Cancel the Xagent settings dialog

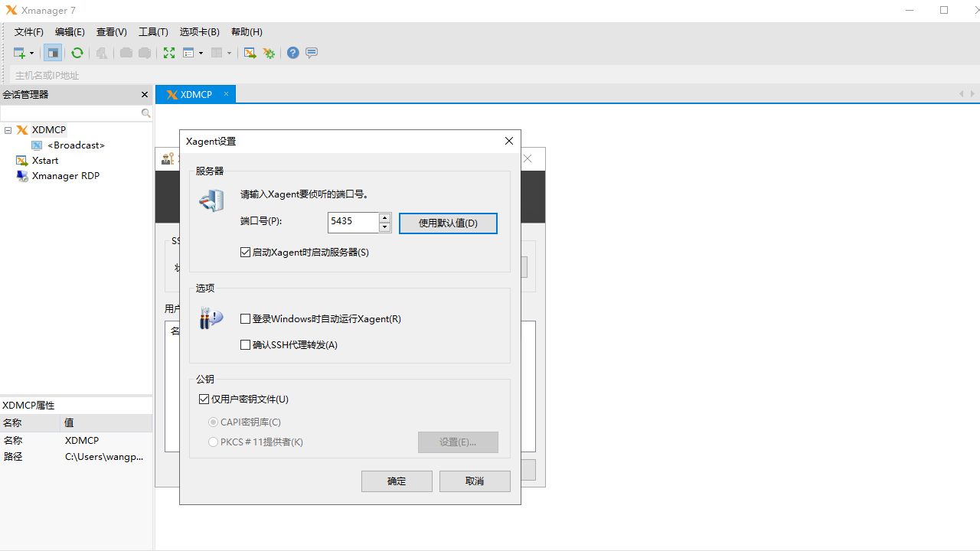[x=475, y=481]
